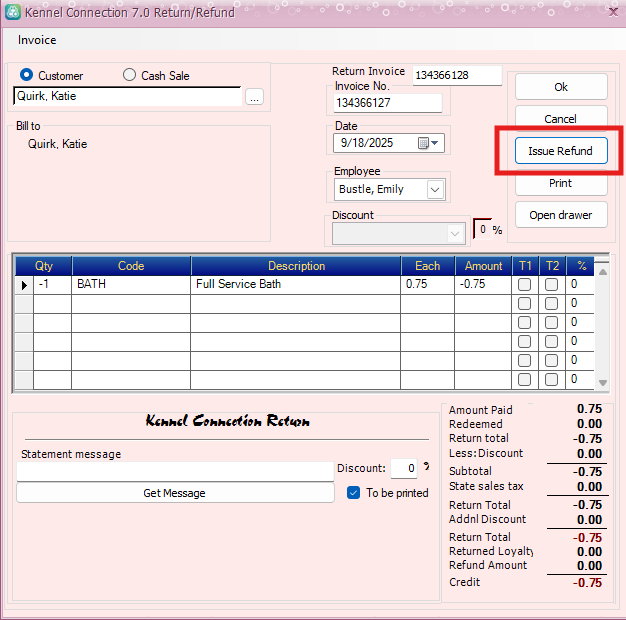The image size is (626, 620).
Task: Close the Return/Refund window
Action: (612, 12)
